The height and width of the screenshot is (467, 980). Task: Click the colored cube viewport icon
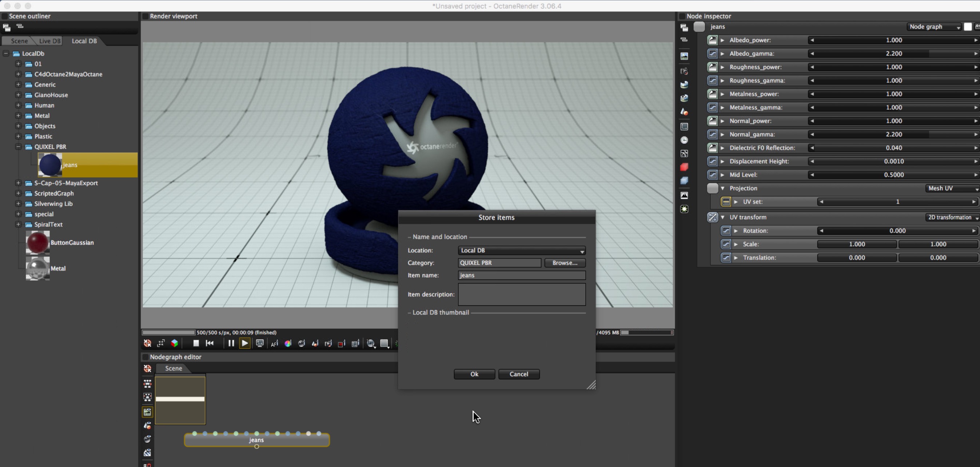click(175, 344)
